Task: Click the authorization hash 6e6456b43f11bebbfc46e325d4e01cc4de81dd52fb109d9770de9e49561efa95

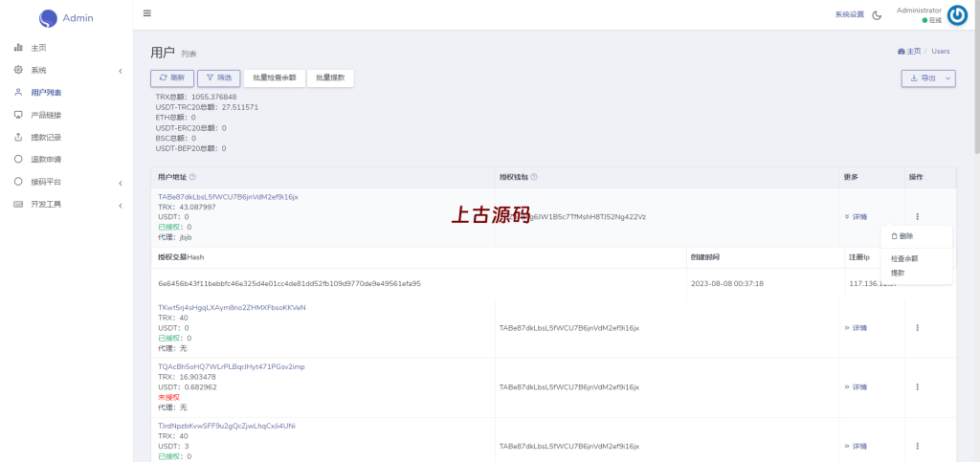Action: pos(289,283)
